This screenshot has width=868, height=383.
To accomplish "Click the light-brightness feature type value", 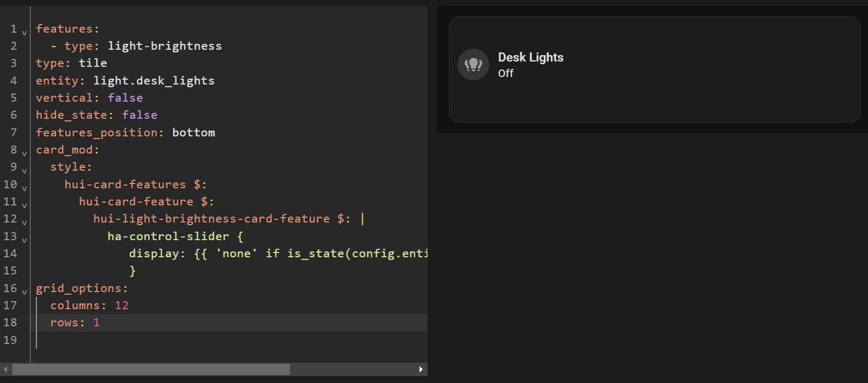I will pos(164,46).
